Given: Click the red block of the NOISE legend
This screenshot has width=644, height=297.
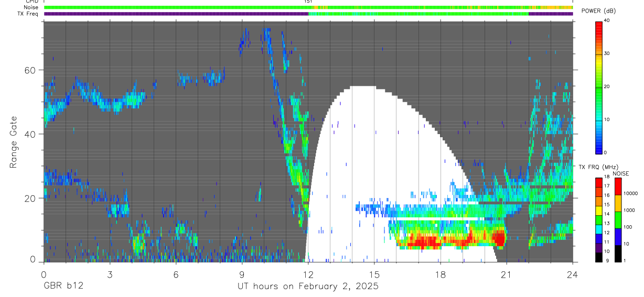Looking at the screenshot, I should [618, 186].
